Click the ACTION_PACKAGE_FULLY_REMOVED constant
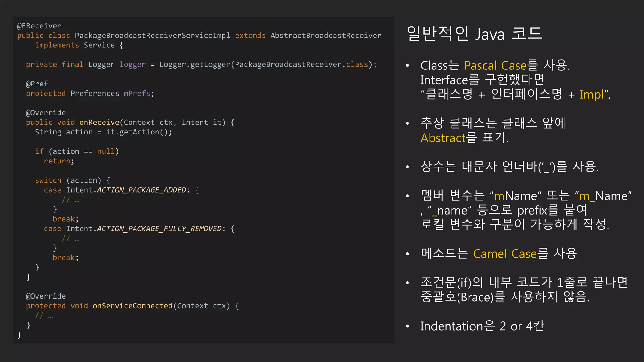The height and width of the screenshot is (362, 644). [x=159, y=229]
